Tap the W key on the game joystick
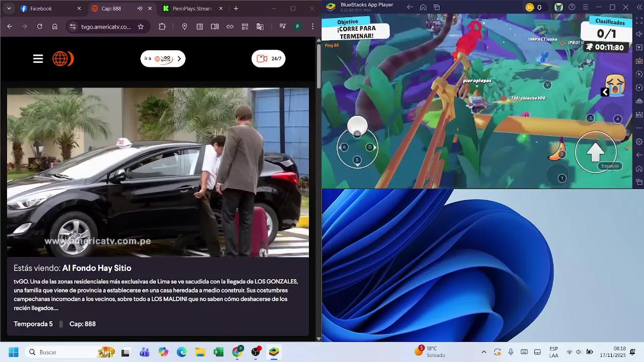The width and height of the screenshot is (644, 362). 357,134
